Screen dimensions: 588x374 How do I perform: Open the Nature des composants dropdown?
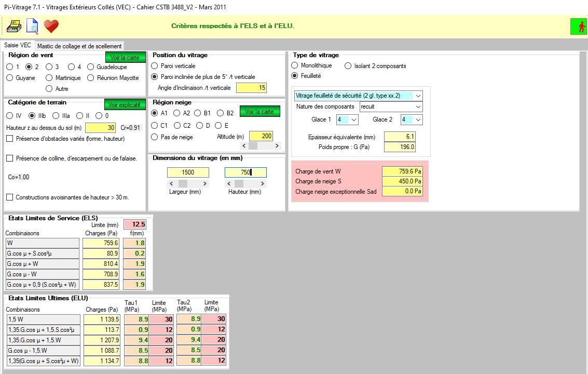[418, 107]
